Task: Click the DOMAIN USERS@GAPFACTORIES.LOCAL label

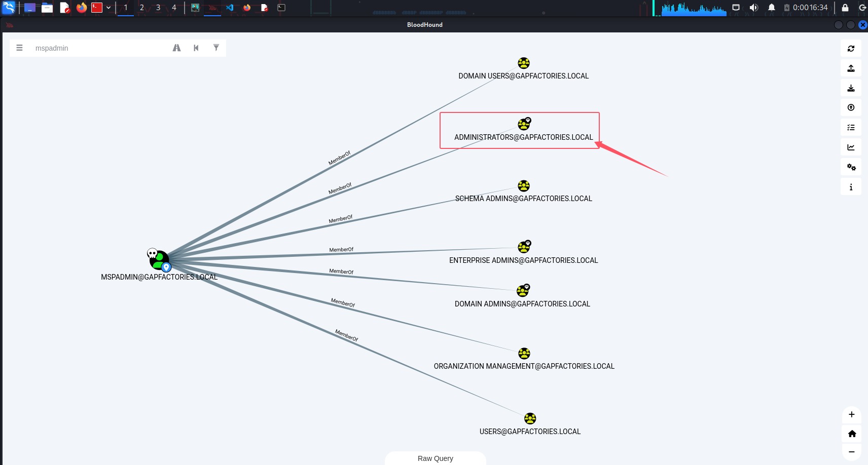Action: pyautogui.click(x=524, y=76)
